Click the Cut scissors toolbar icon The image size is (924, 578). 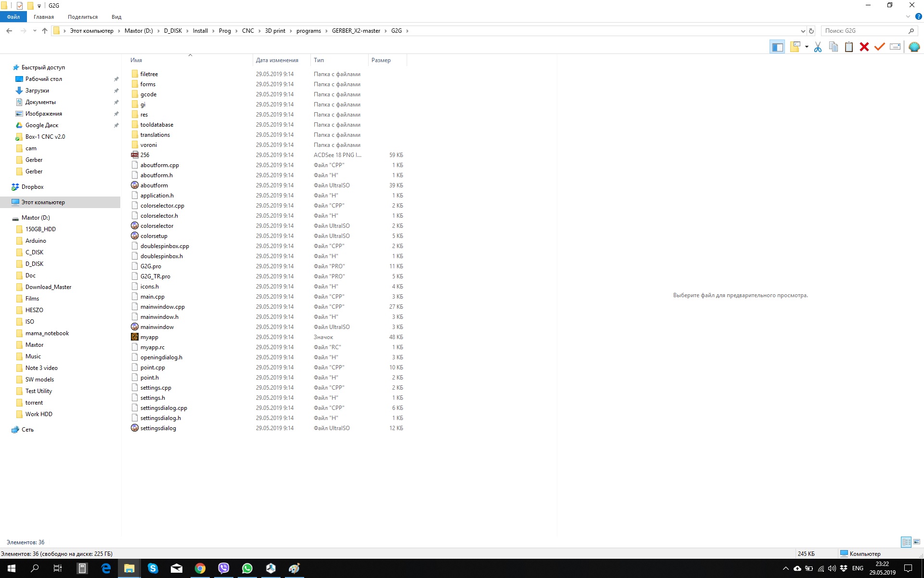(818, 47)
